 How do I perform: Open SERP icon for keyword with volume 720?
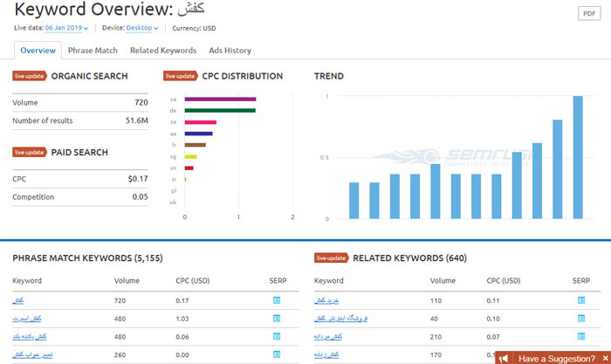(277, 300)
